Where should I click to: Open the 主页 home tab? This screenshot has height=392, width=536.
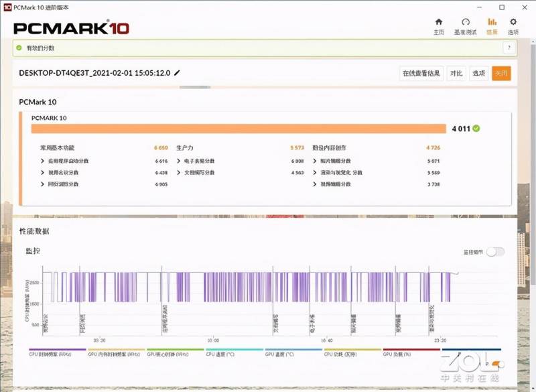point(439,27)
